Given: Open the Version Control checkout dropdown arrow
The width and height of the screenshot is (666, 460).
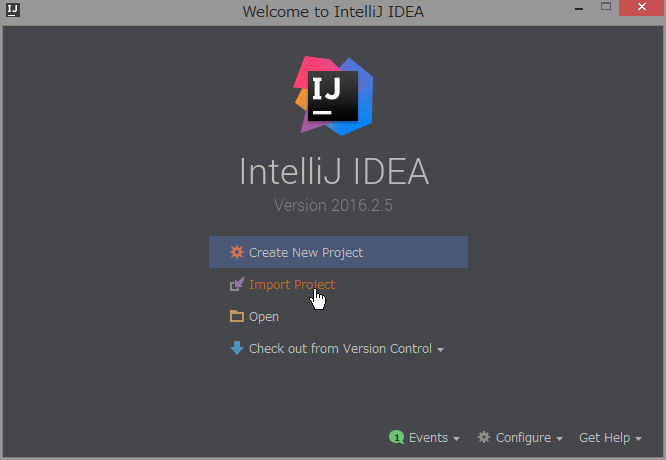Looking at the screenshot, I should (x=441, y=350).
